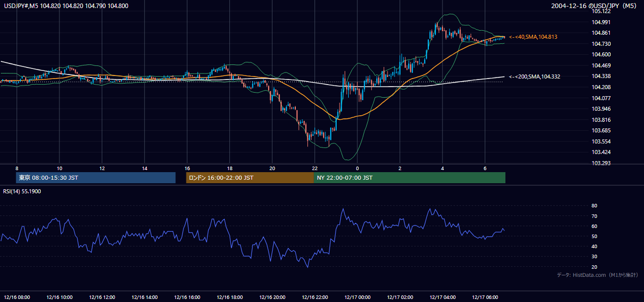Click the hour label 18 under price chart
The height and width of the screenshot is (302, 644).
(230, 168)
